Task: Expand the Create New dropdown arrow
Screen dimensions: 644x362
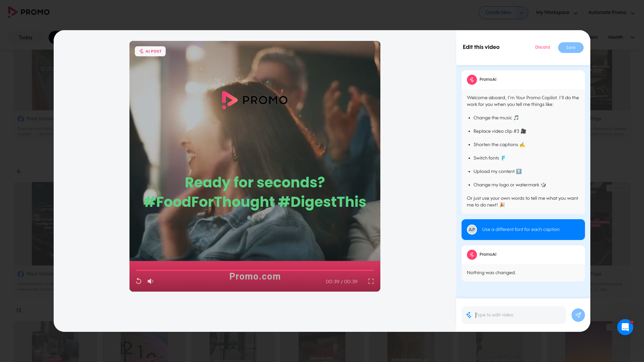Action: coord(521,12)
